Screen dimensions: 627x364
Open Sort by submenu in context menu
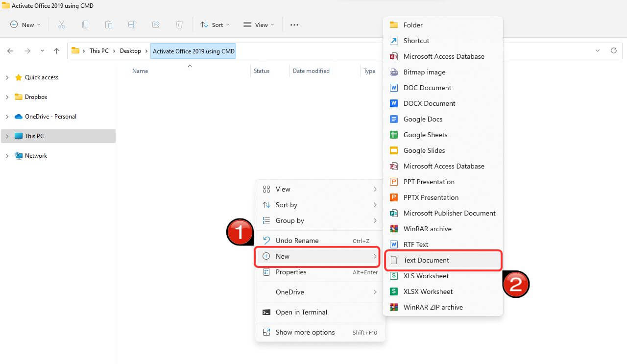(x=320, y=205)
